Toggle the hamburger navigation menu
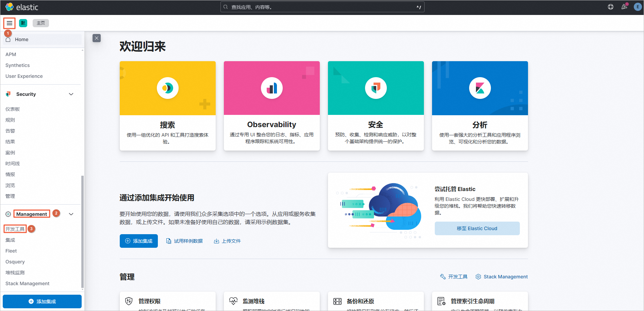644x311 pixels. tap(10, 23)
